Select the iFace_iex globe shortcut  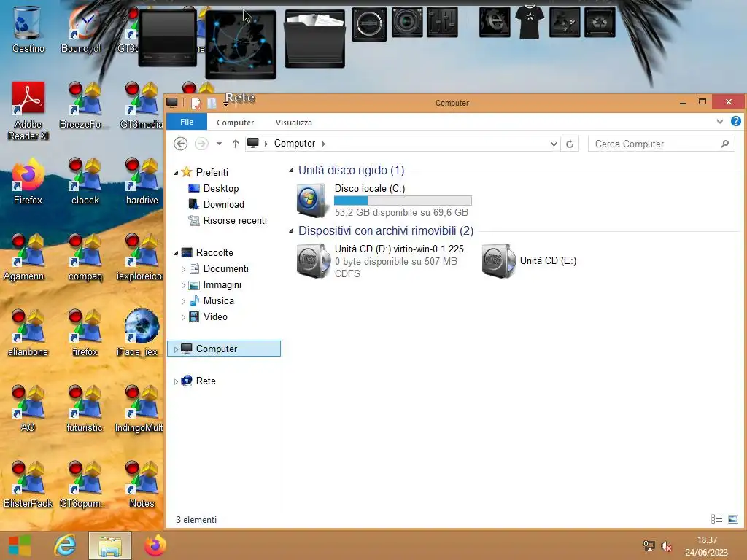click(x=138, y=333)
